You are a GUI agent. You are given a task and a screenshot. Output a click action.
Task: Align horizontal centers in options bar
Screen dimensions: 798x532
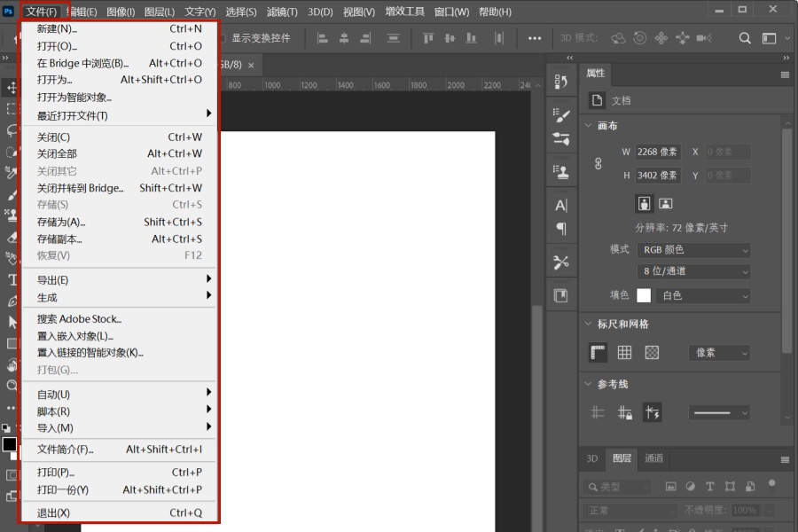pyautogui.click(x=344, y=38)
